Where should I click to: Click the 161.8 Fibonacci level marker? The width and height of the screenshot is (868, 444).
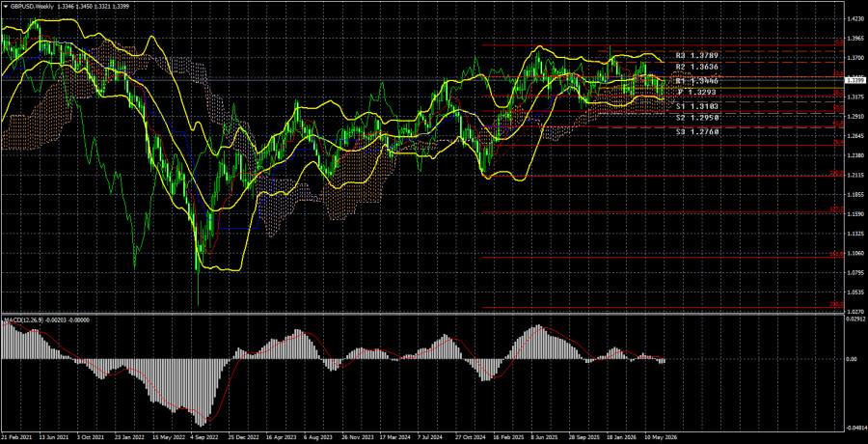coord(836,254)
